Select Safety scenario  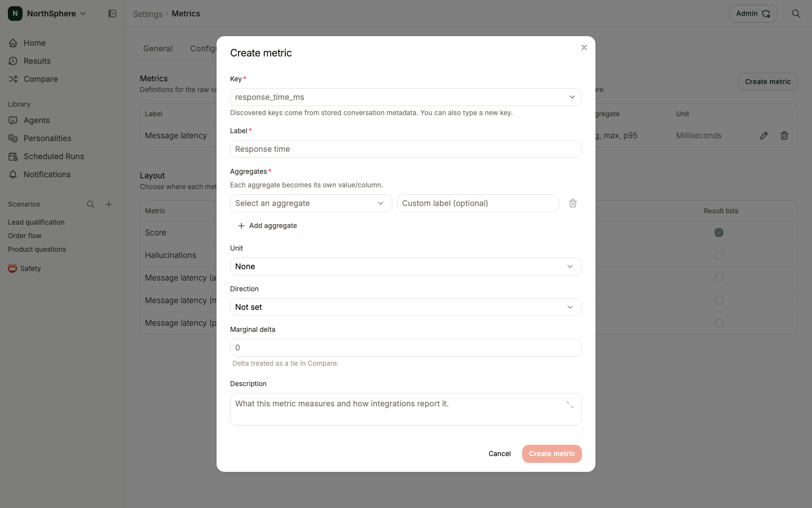point(30,269)
